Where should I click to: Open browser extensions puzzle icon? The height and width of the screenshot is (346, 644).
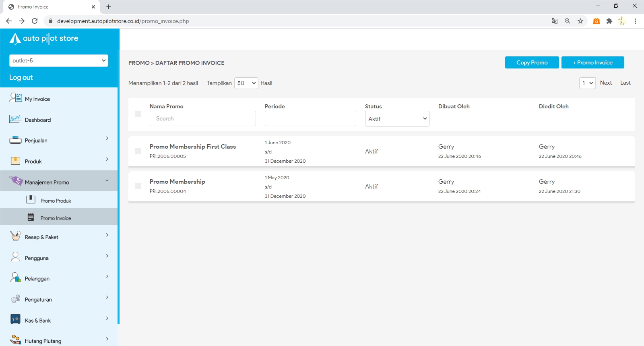click(609, 21)
